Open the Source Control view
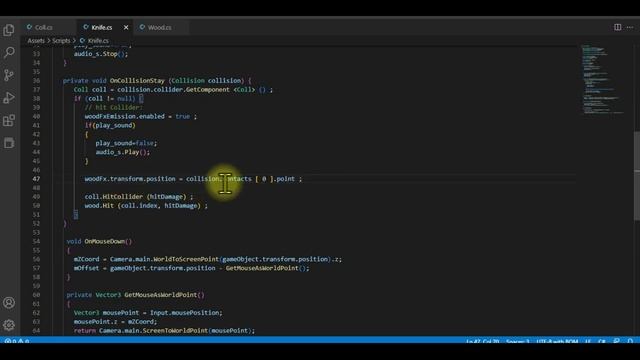 tap(9, 75)
